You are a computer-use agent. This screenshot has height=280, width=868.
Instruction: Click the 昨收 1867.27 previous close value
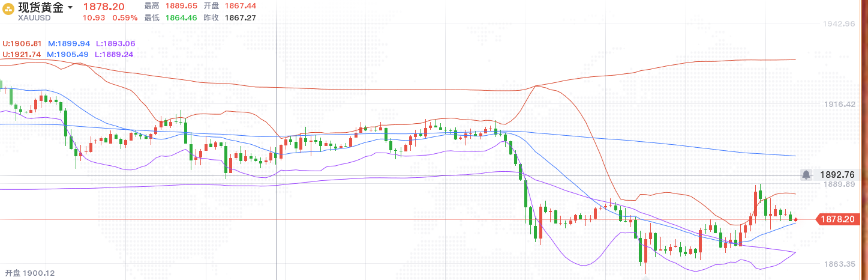(240, 17)
